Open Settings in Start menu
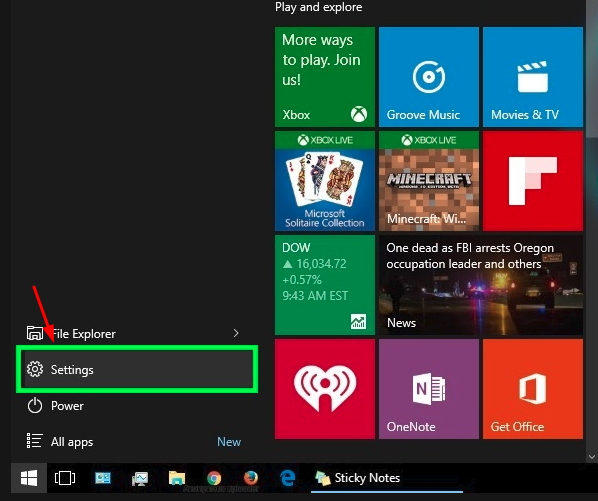 [137, 369]
